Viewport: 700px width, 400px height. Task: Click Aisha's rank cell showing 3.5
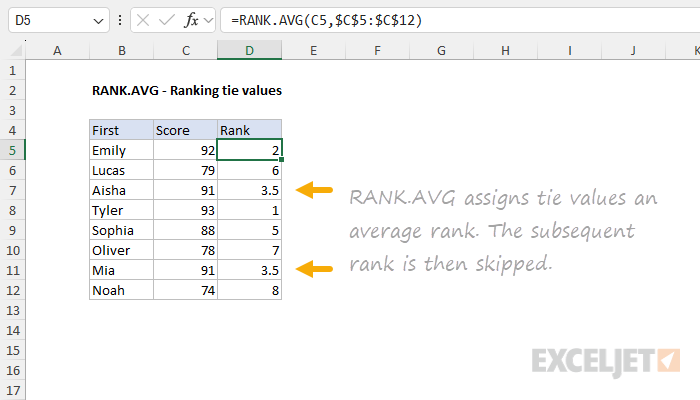[x=250, y=191]
